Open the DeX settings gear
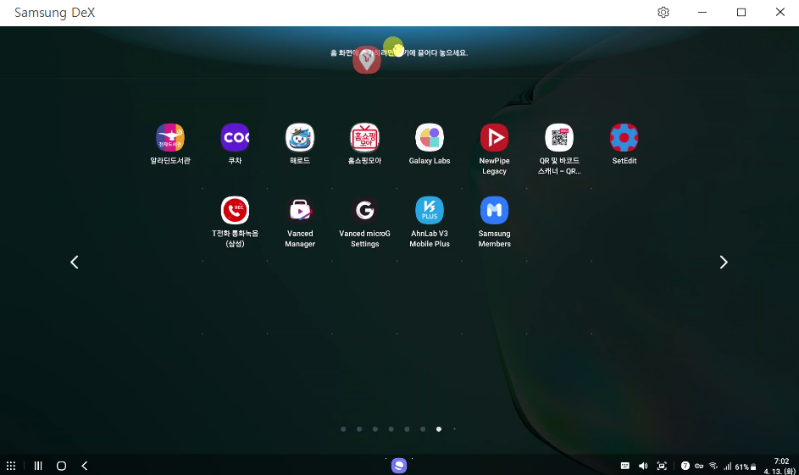Viewport: 799px width, 475px height. pyautogui.click(x=663, y=12)
